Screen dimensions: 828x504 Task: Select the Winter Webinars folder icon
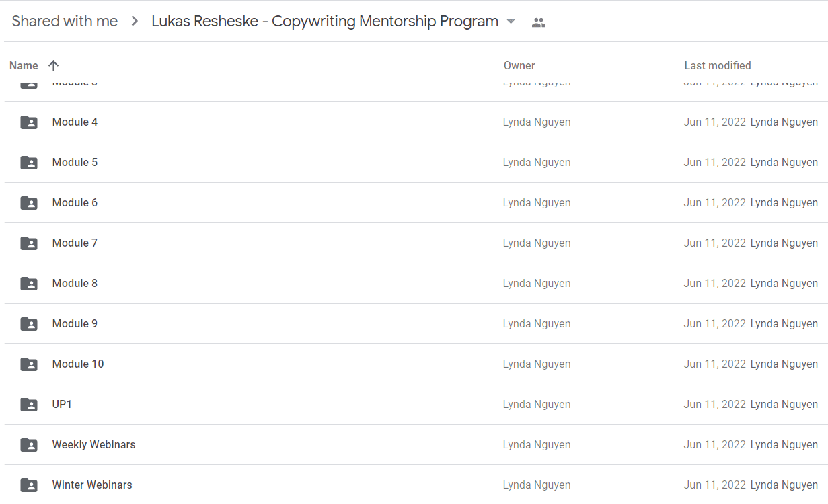coord(29,485)
